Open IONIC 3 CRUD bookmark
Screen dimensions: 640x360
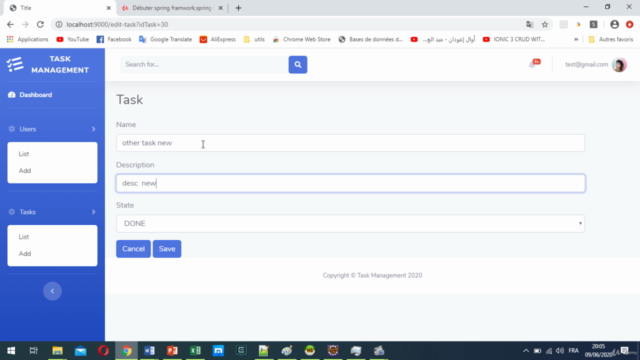pyautogui.click(x=514, y=39)
